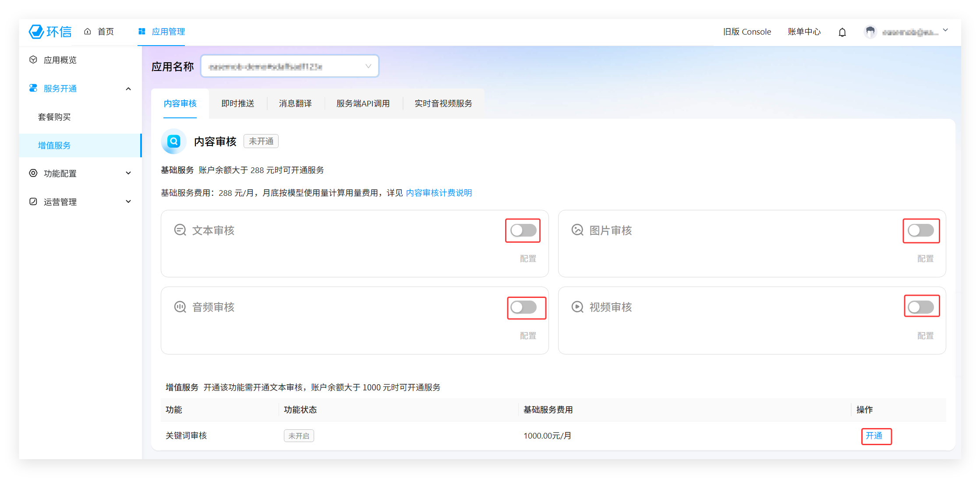Open the 内容审核计费说明 link
980x478 pixels.
(x=439, y=193)
